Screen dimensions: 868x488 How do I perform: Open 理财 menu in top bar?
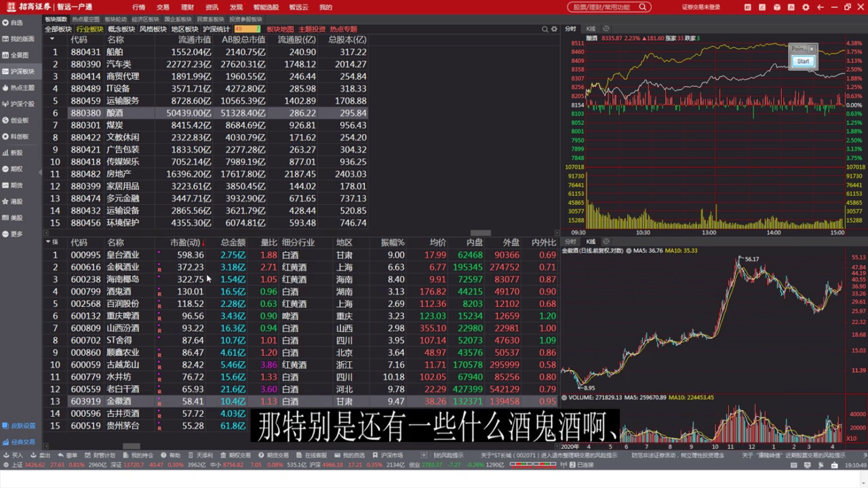tap(187, 7)
